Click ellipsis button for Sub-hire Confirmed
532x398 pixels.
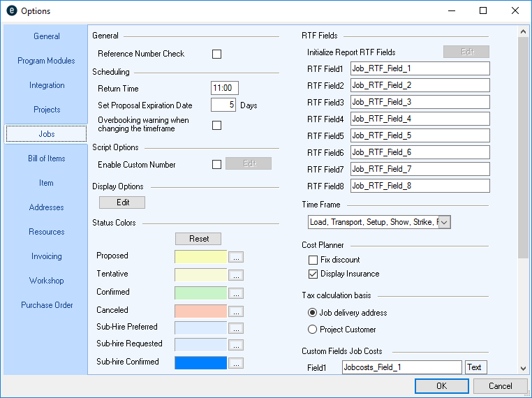pyautogui.click(x=236, y=363)
